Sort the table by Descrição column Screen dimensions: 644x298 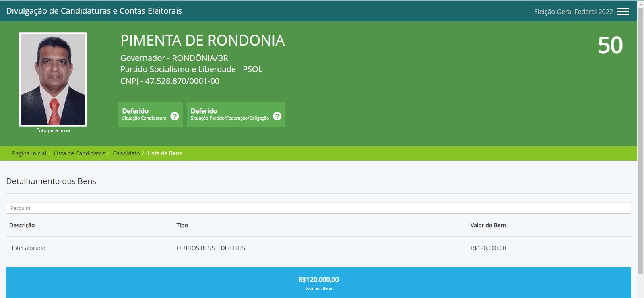pyautogui.click(x=22, y=225)
